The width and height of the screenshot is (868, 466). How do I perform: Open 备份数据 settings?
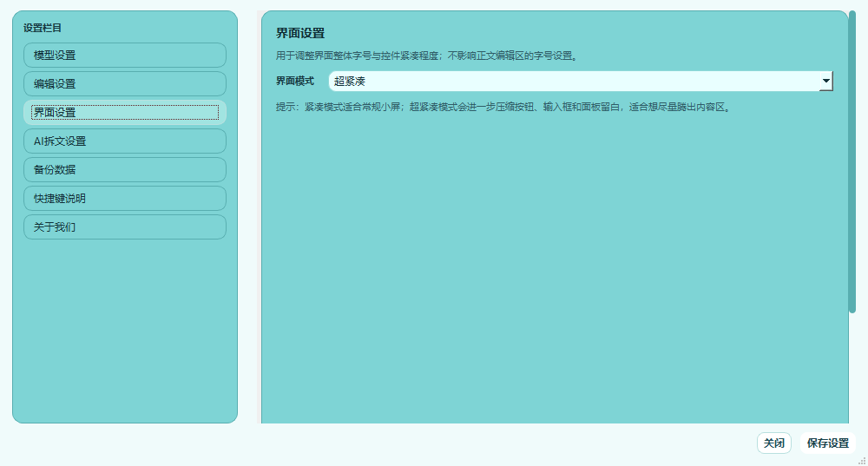(124, 170)
